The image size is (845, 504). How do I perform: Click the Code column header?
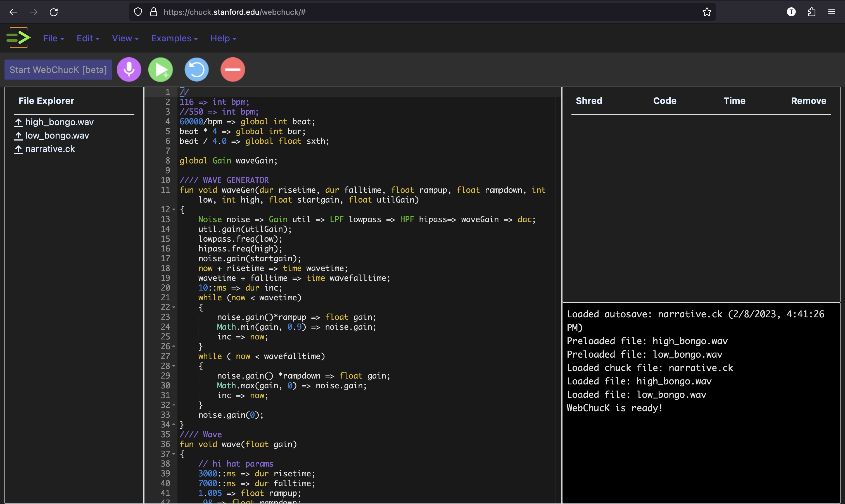click(x=665, y=101)
